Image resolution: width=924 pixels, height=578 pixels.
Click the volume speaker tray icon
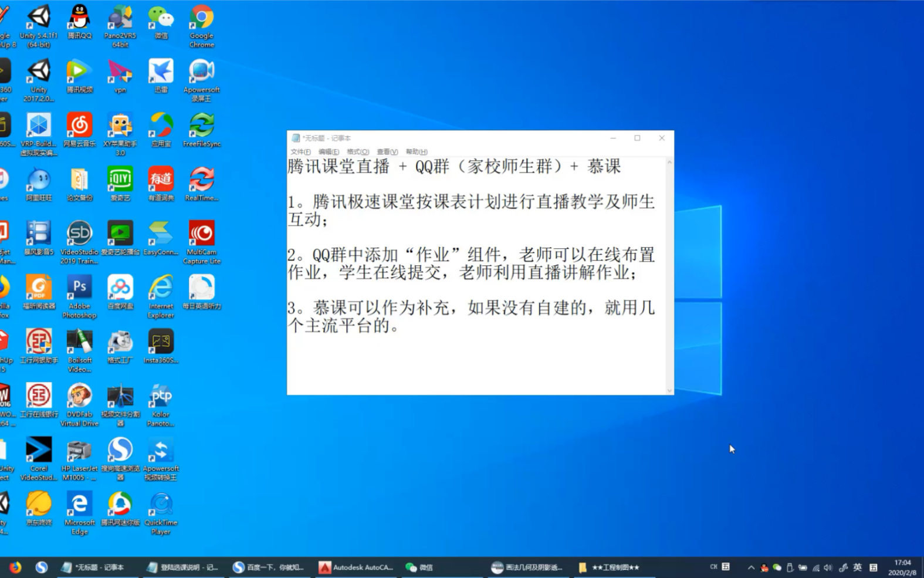tap(828, 567)
